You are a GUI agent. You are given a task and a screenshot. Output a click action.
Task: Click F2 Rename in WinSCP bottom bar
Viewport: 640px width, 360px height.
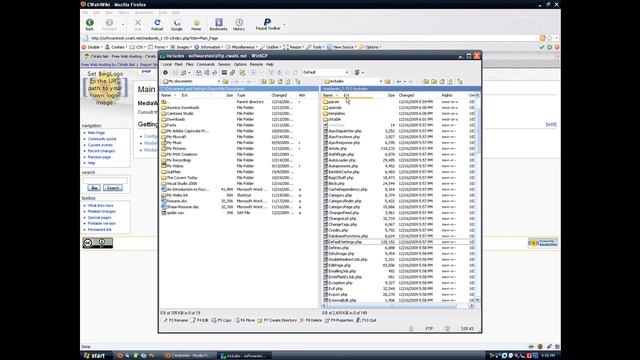176,320
